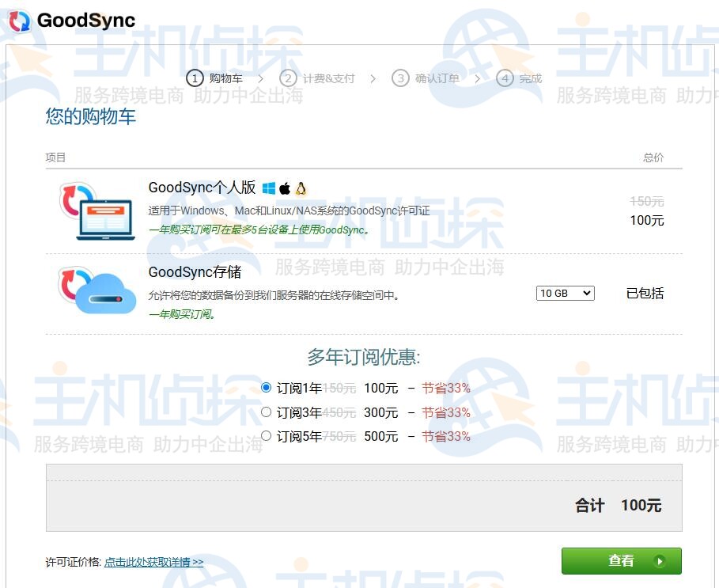Viewport: 719px width, 588px height.
Task: Click the GoodSync个人版 laptop sync icon
Action: coord(95,210)
